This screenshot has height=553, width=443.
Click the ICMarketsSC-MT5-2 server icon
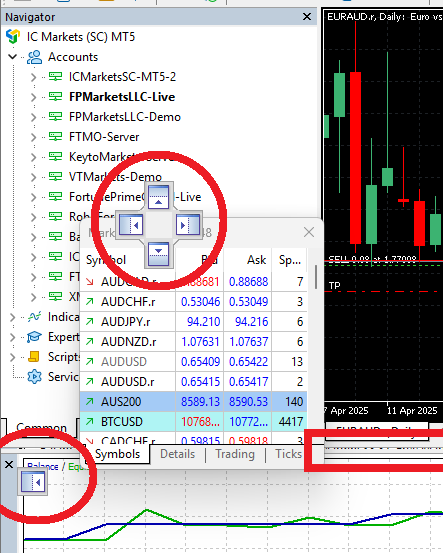(x=55, y=77)
